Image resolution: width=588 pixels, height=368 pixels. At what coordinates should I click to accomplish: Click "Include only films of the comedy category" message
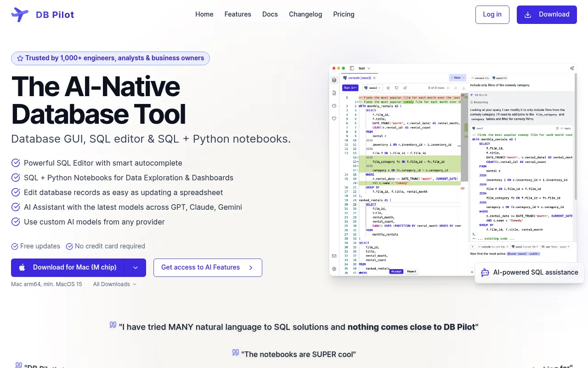[x=500, y=85]
